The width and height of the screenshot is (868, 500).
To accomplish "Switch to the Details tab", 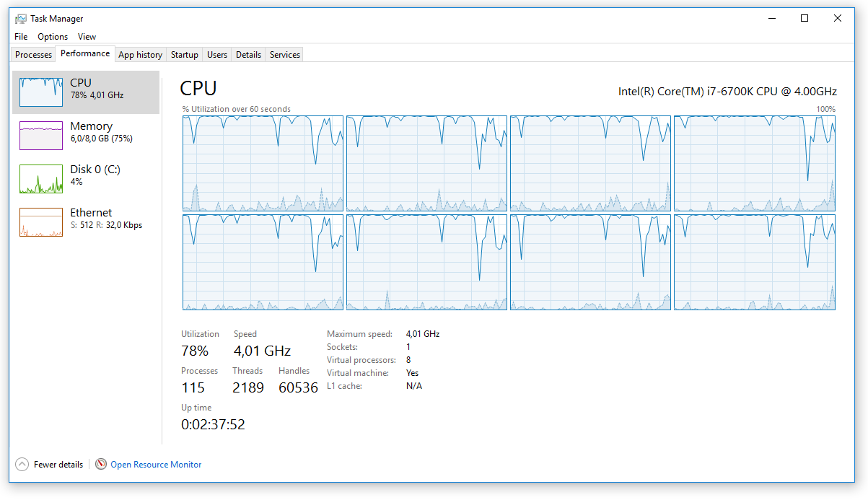I will (x=248, y=55).
